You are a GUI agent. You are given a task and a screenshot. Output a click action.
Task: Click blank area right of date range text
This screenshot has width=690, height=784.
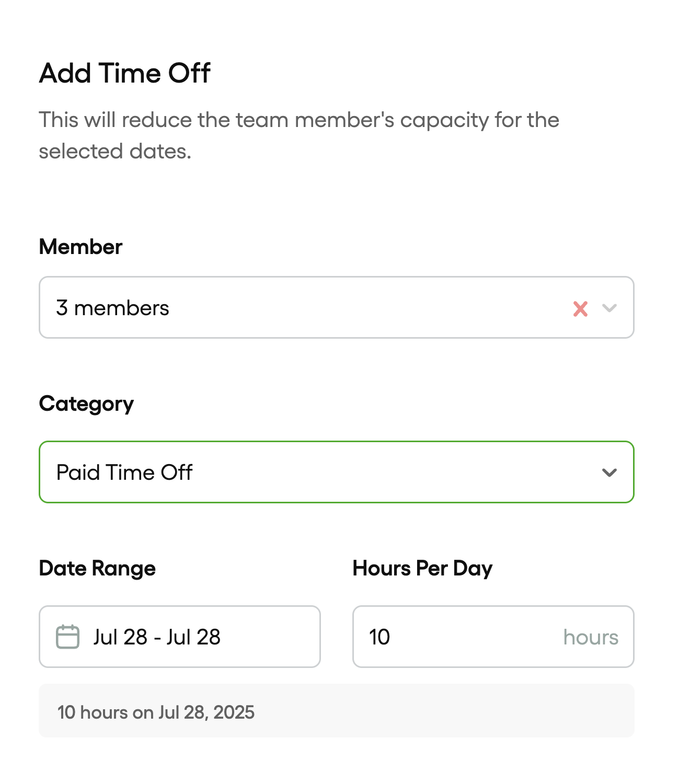click(x=269, y=637)
